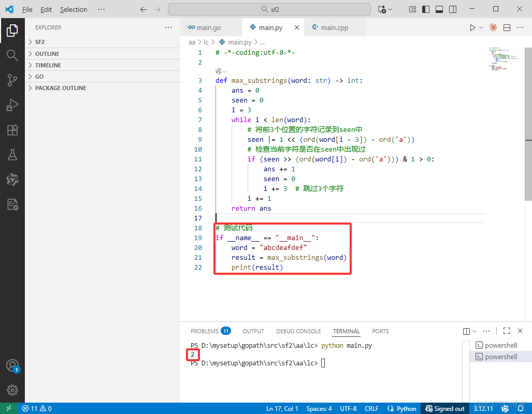Open the Source Control view

pyautogui.click(x=12, y=80)
